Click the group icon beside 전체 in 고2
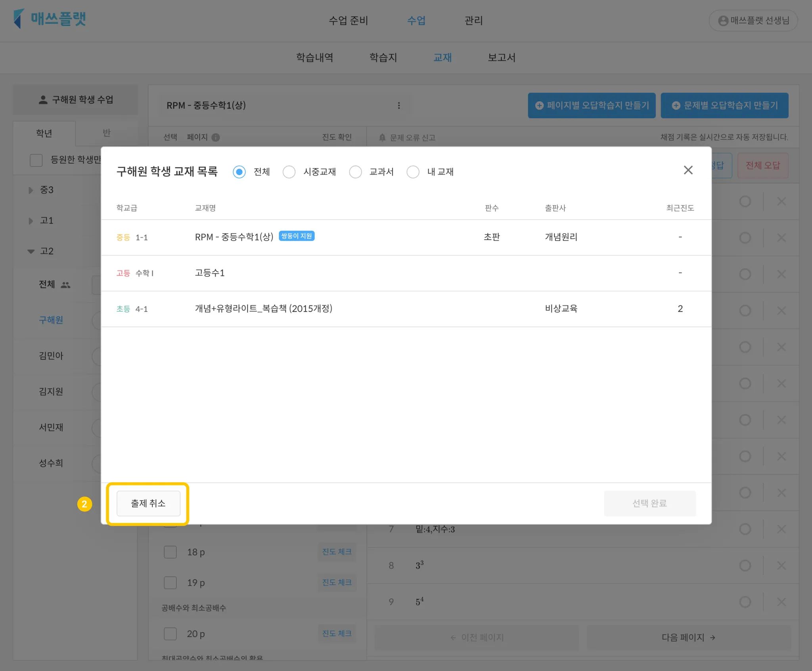 point(66,285)
